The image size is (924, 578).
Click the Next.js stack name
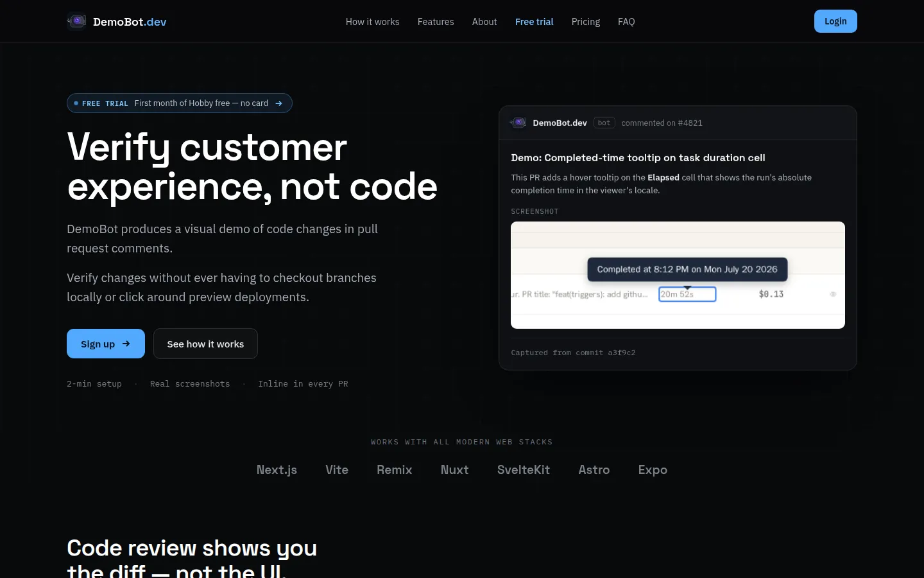(277, 470)
